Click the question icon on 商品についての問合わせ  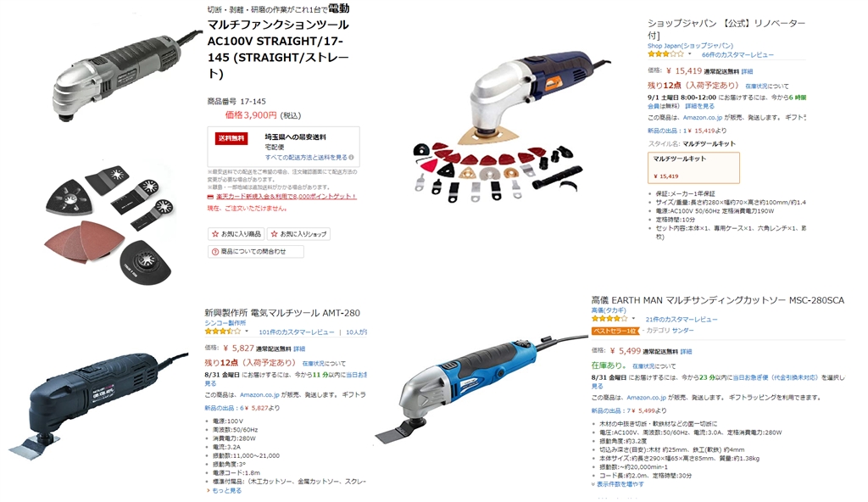click(215, 252)
